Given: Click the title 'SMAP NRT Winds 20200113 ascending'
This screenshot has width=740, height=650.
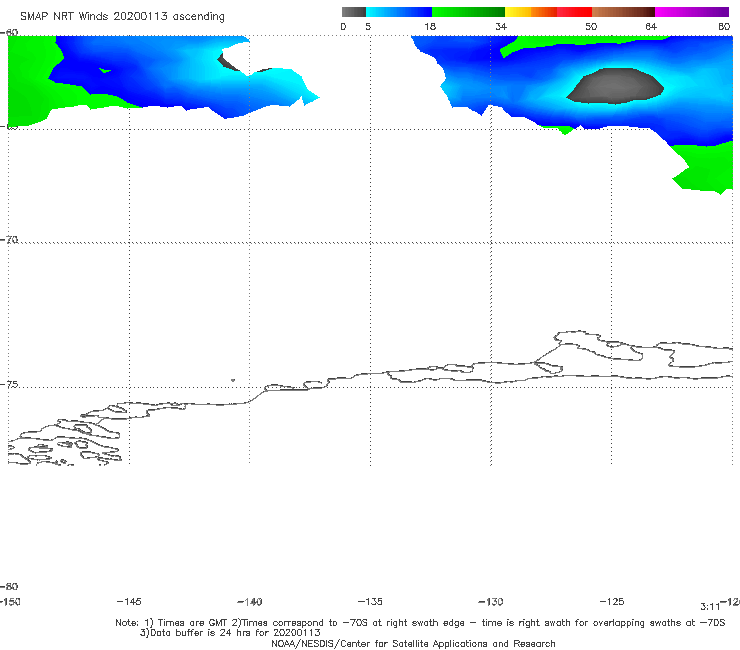Looking at the screenshot, I should pyautogui.click(x=122, y=17).
